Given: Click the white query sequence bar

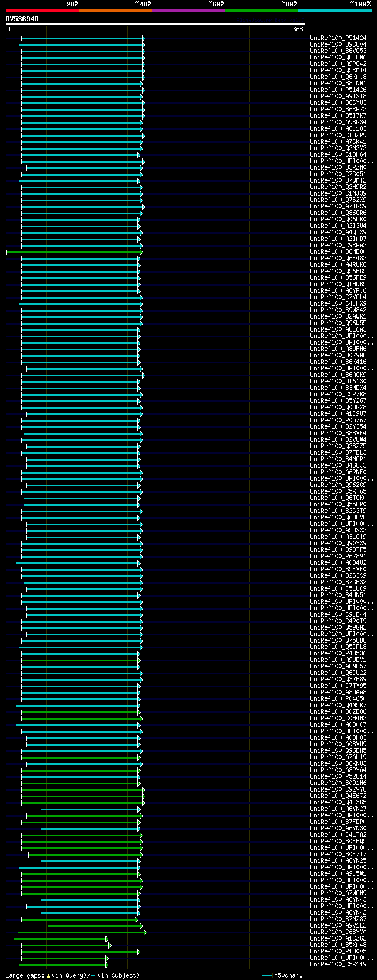Looking at the screenshot, I should (156, 24).
